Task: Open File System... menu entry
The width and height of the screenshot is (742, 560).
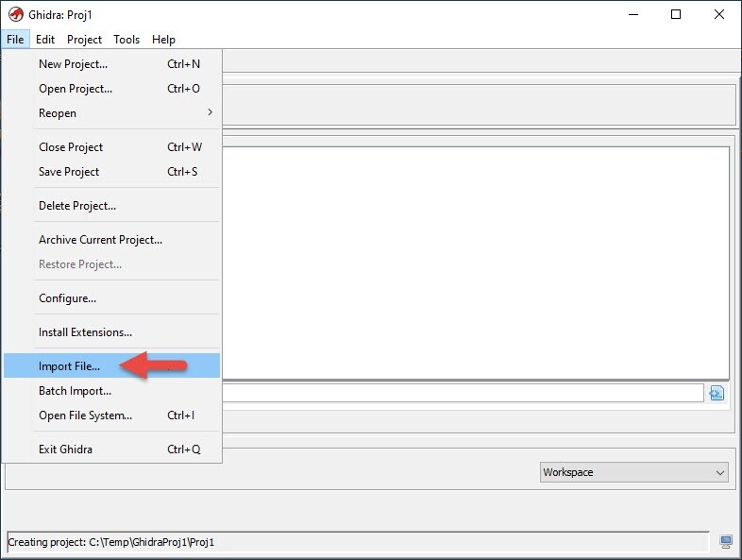Action: 85,416
